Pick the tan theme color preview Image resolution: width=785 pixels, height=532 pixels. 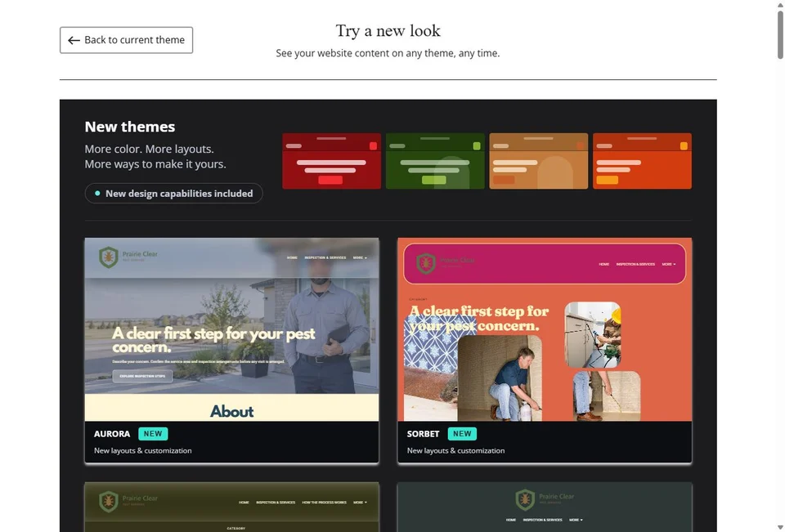pos(539,161)
